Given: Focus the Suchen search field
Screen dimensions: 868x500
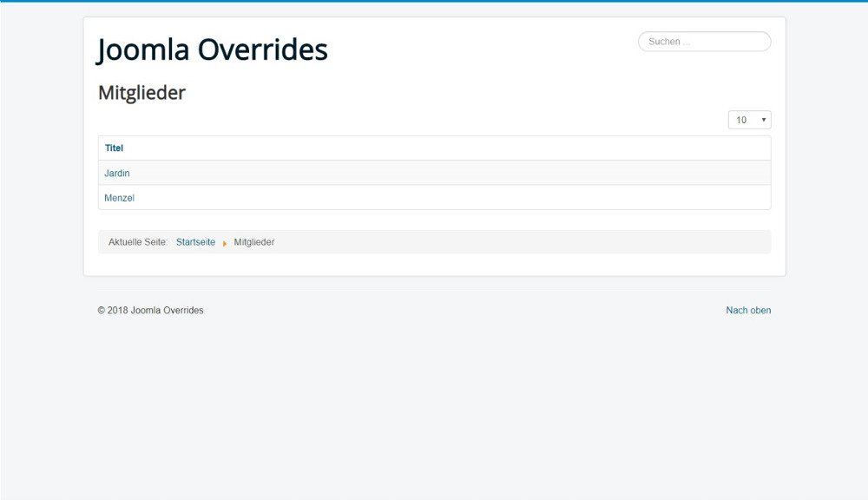Looking at the screenshot, I should (x=704, y=42).
